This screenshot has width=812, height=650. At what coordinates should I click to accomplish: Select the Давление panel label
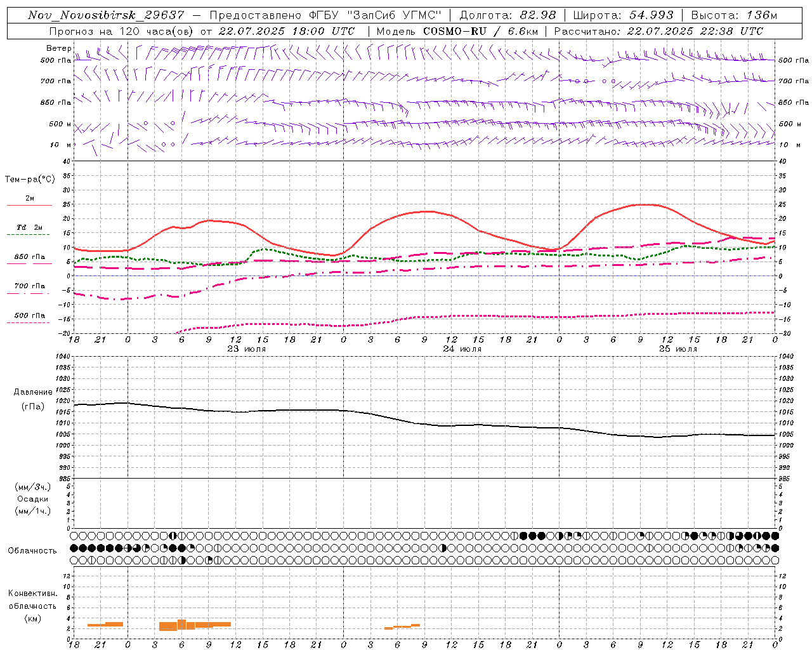(x=33, y=392)
